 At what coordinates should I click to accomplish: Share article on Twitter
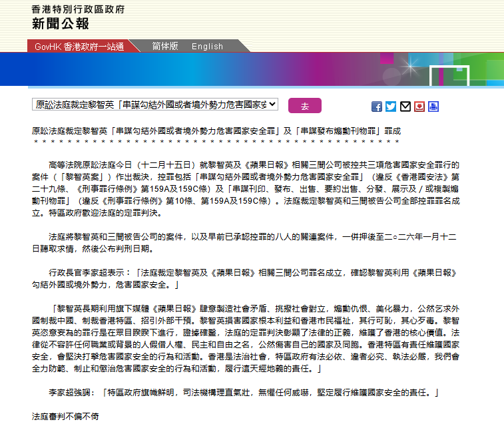[x=391, y=106]
